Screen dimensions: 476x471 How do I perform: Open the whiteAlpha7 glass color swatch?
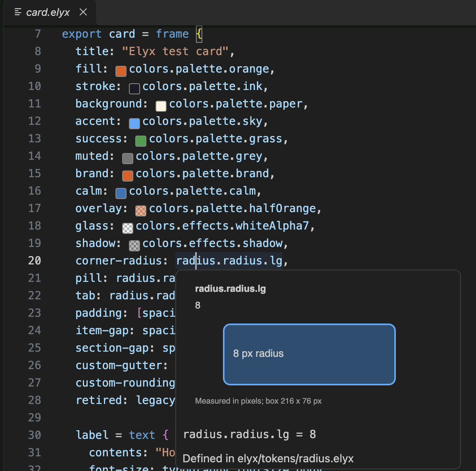pyautogui.click(x=128, y=228)
